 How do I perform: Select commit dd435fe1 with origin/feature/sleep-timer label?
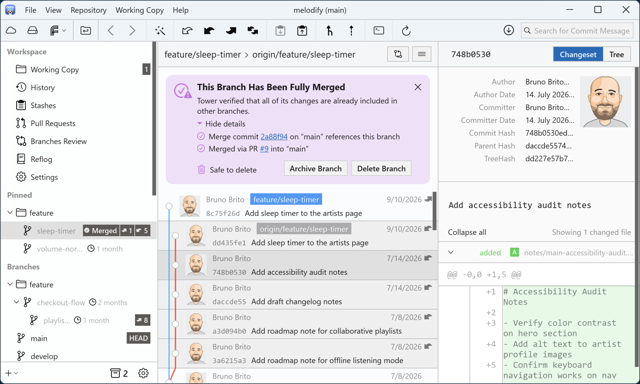[297, 235]
